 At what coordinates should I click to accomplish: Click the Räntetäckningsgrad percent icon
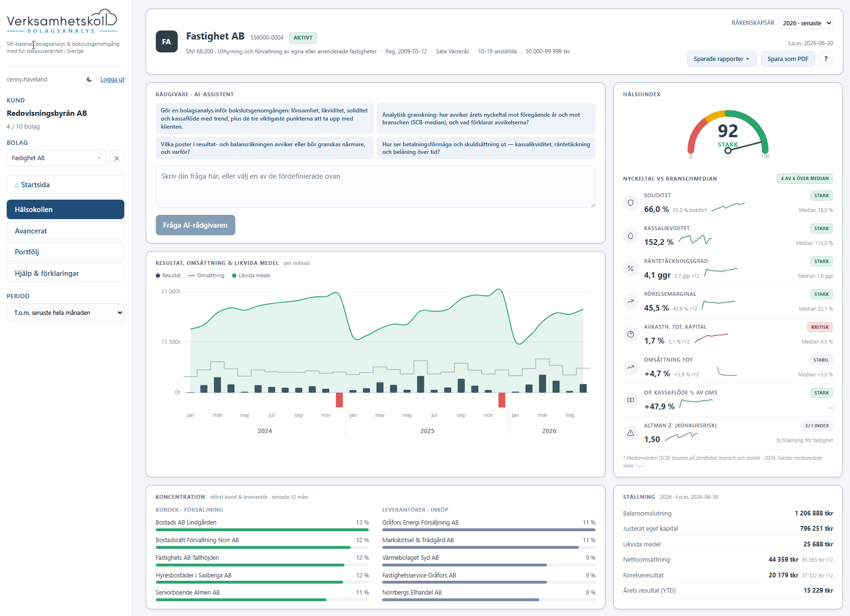coord(630,269)
